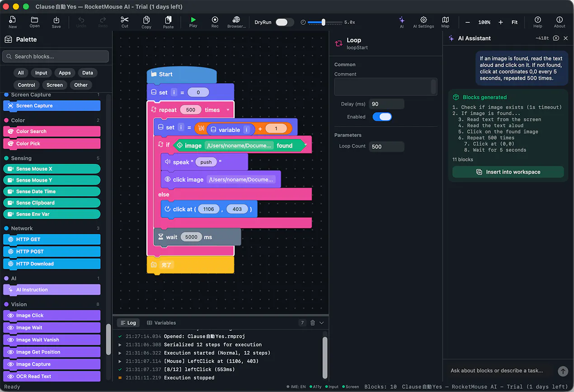Copy the selected block via Copy icon
The height and width of the screenshot is (392, 574).
[x=146, y=22]
